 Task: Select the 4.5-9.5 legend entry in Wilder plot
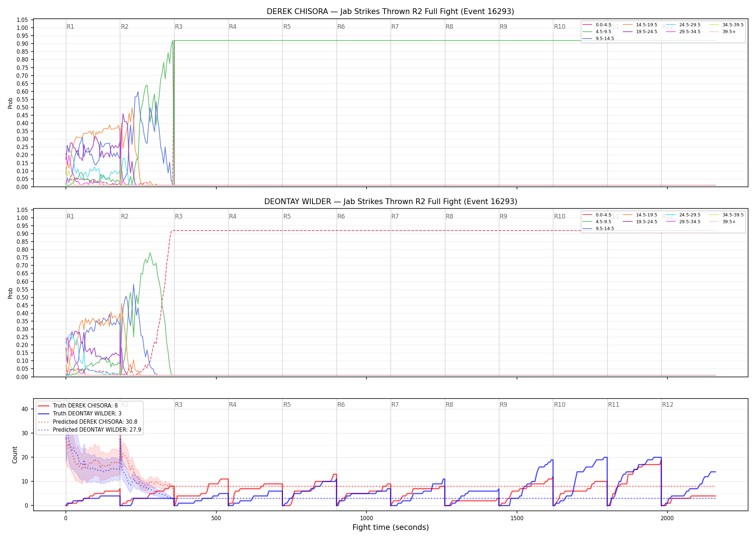tap(597, 222)
